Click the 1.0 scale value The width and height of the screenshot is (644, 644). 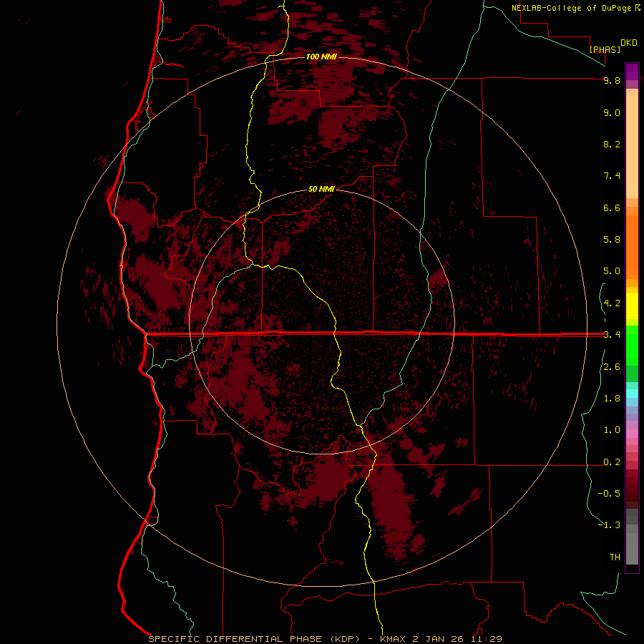click(x=612, y=430)
